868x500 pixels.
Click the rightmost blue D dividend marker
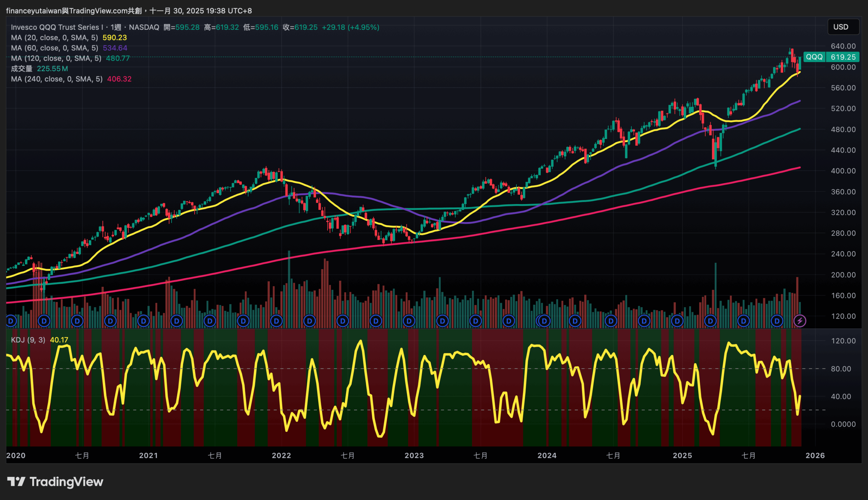click(777, 321)
